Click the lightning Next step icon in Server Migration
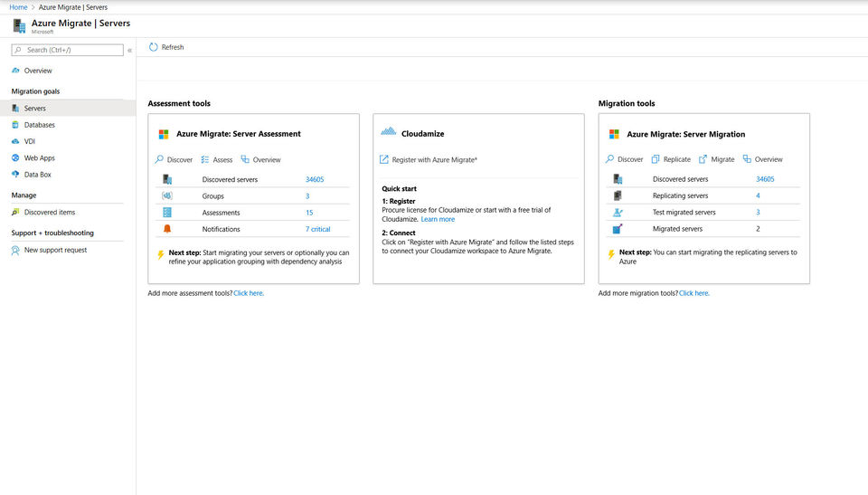Screen dimensions: 868x495 pos(611,254)
